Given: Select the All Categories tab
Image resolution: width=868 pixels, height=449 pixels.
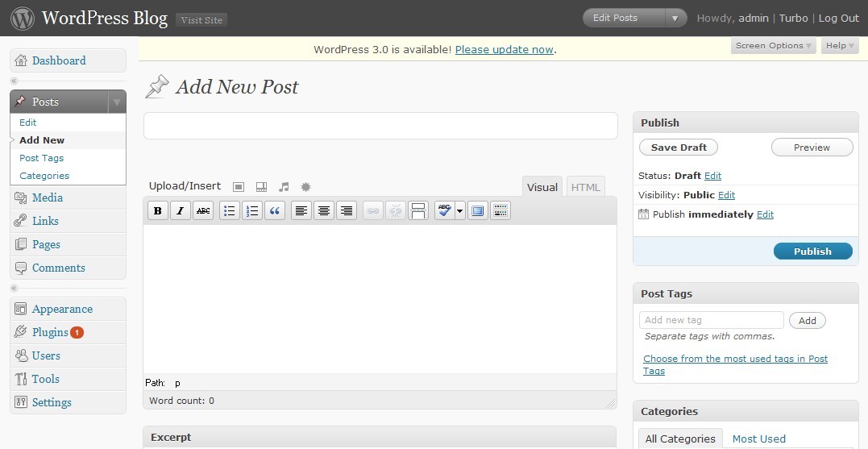Looking at the screenshot, I should point(680,439).
